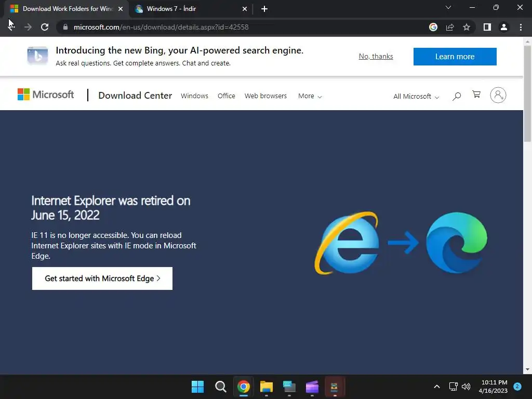Viewport: 532px width, 399px height.
Task: Switch to the Windows 7 - İndir tab
Action: click(191, 9)
